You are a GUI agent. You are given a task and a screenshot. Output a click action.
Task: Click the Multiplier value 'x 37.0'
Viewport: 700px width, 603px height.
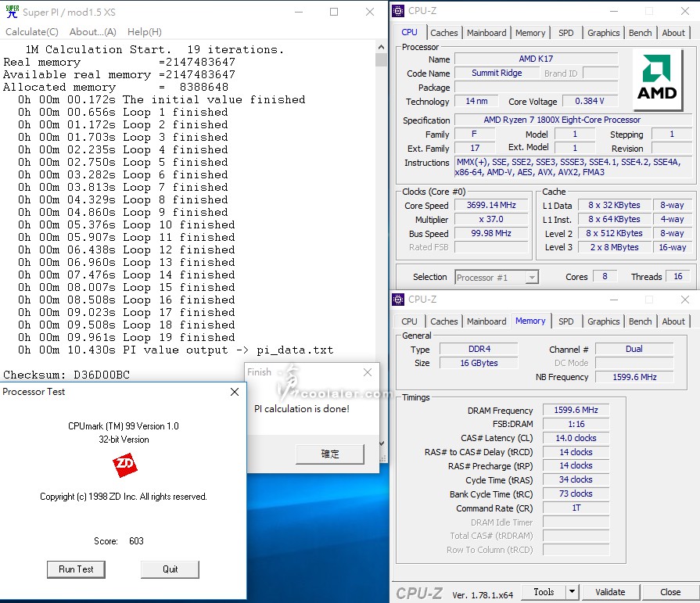[491, 220]
